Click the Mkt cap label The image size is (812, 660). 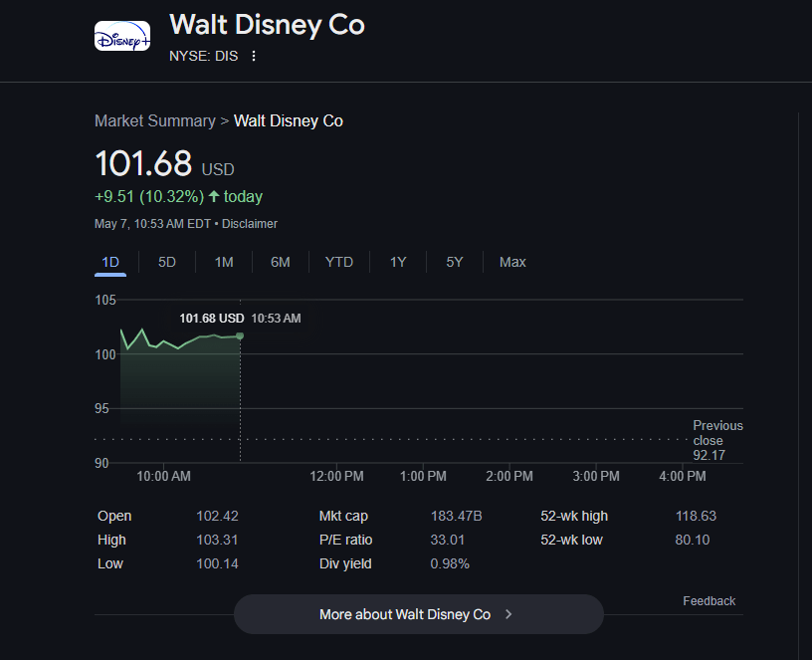[x=343, y=516]
